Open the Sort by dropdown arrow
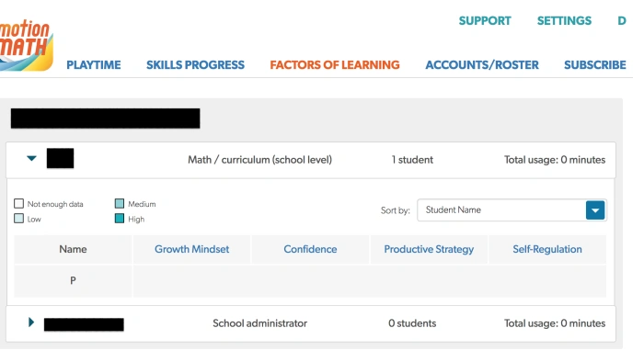The image size is (644, 362). (x=595, y=210)
